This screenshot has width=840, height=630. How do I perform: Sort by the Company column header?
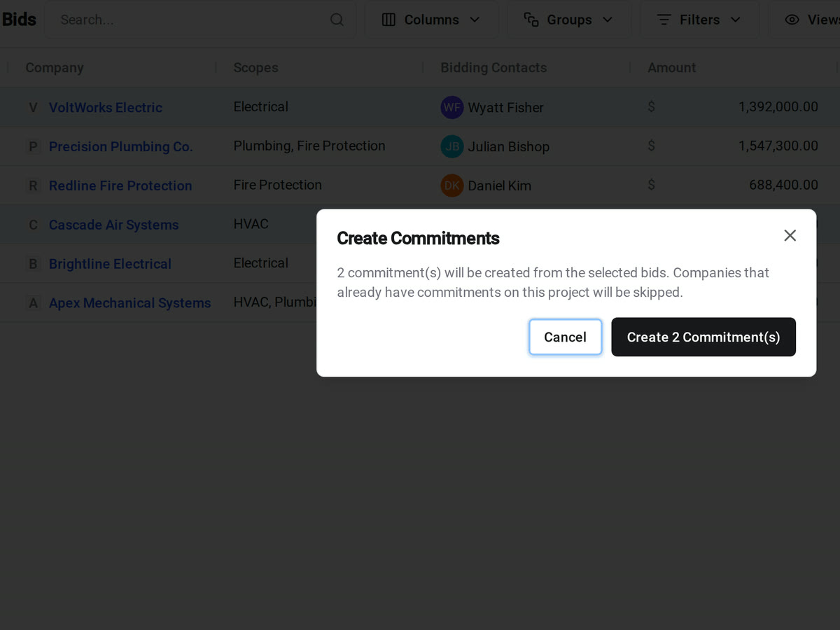pos(55,68)
